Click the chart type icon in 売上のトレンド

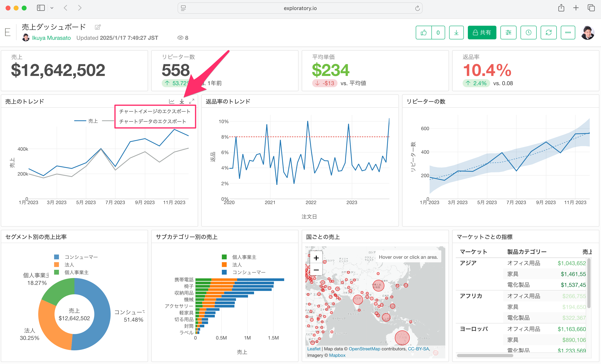172,101
